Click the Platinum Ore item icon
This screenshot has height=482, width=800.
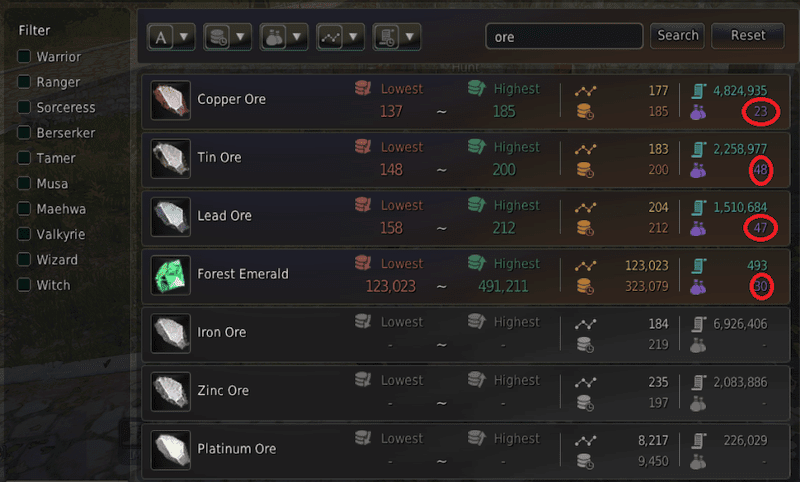point(171,450)
